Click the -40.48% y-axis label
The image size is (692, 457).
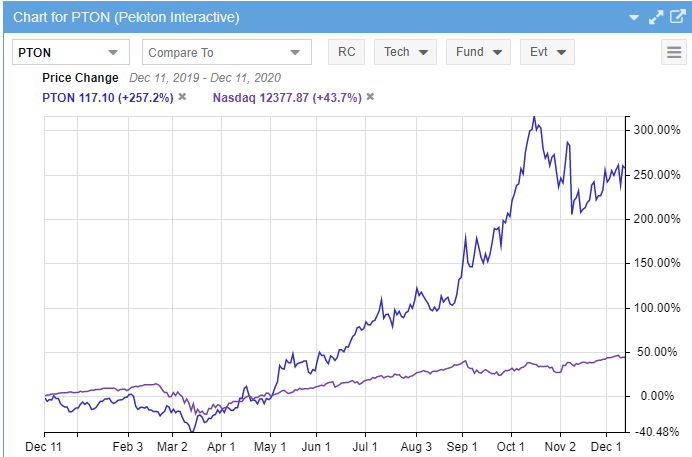pos(657,432)
